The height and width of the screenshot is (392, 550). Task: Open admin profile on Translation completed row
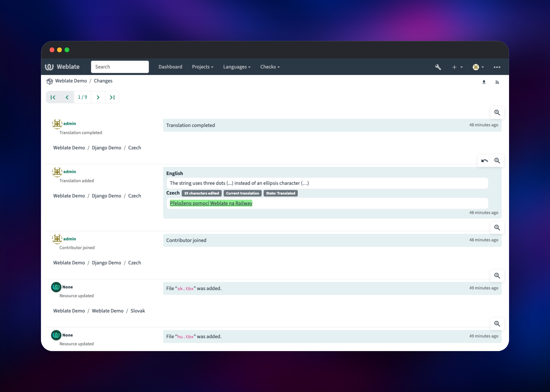pyautogui.click(x=70, y=124)
